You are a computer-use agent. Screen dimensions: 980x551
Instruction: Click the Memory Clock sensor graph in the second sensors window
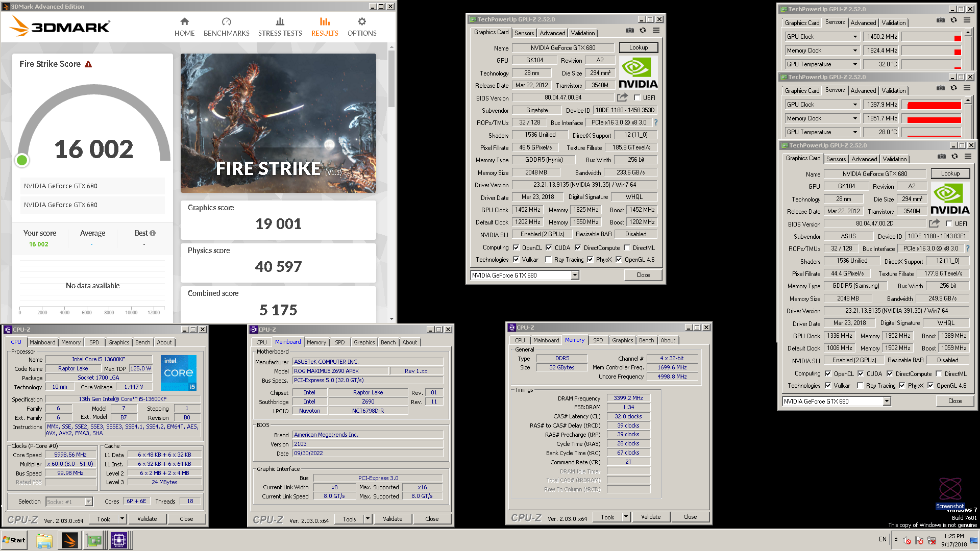click(932, 118)
